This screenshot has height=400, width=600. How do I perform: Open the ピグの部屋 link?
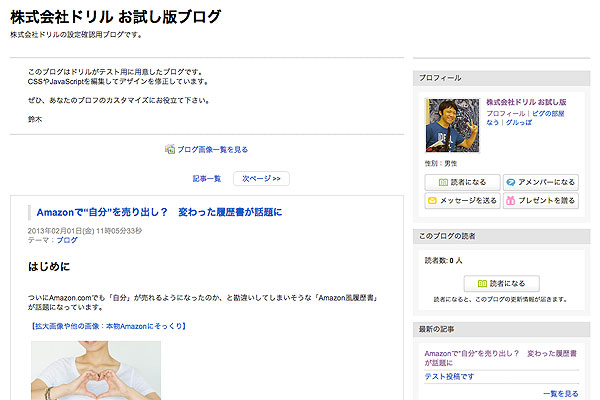pyautogui.click(x=548, y=114)
